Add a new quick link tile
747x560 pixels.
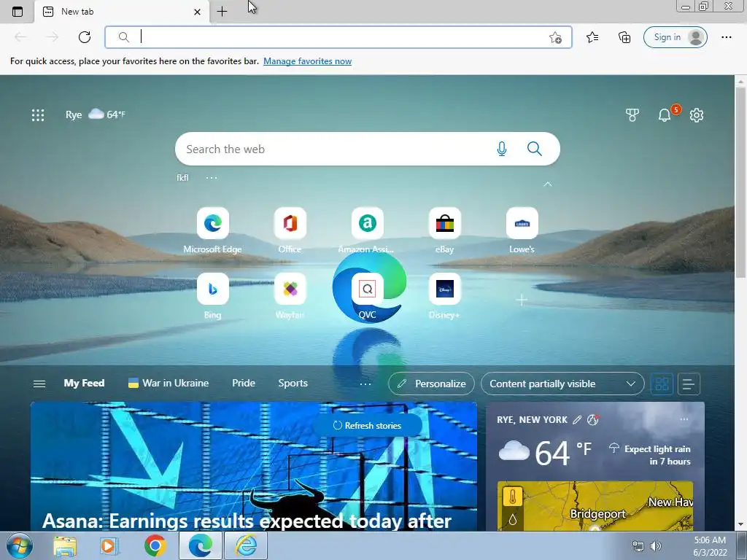point(522,300)
